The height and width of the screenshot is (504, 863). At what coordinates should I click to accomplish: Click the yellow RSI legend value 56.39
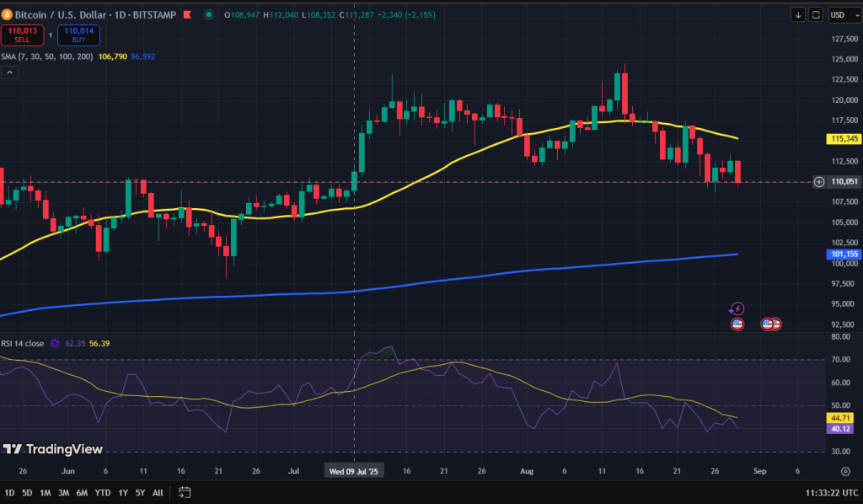(99, 343)
